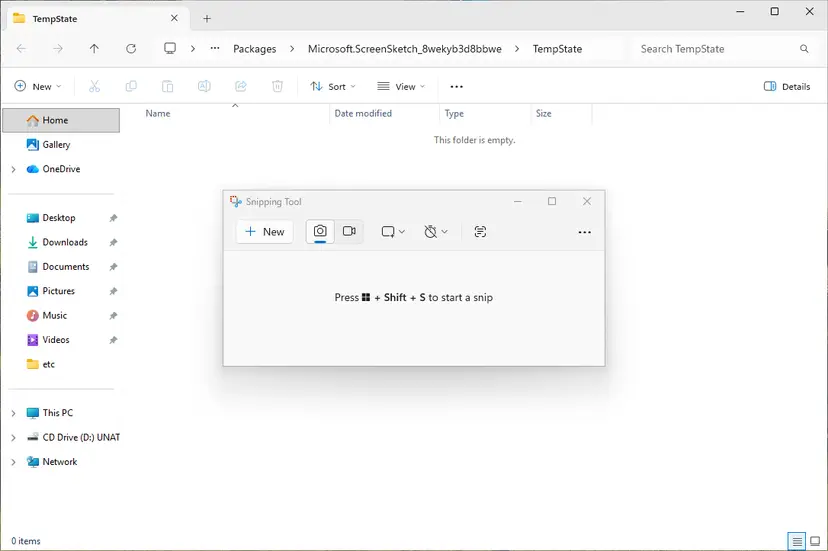The width and height of the screenshot is (828, 551).
Task: Expand CD Drive (D:) UNAT node
Action: click(x=13, y=437)
